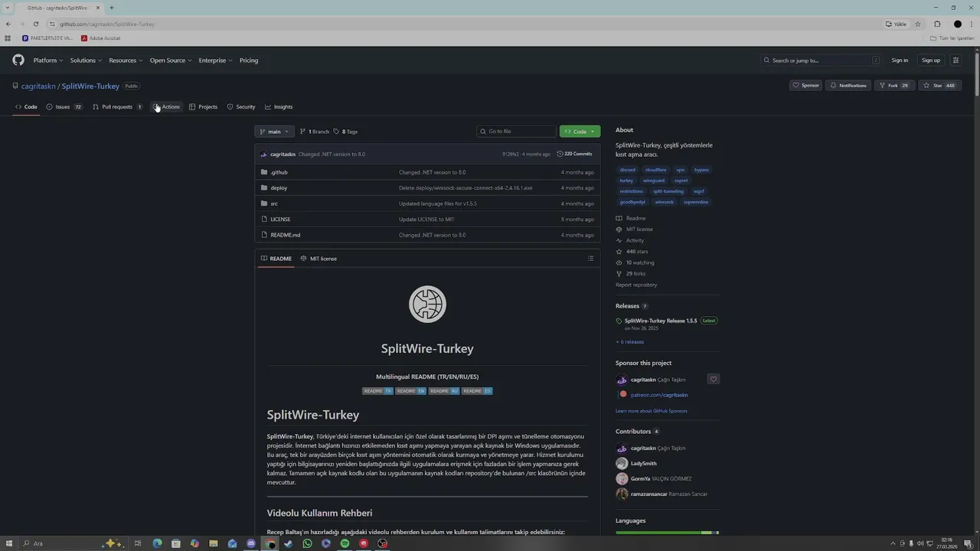
Task: Open File Explorer from the taskbar
Action: click(214, 543)
